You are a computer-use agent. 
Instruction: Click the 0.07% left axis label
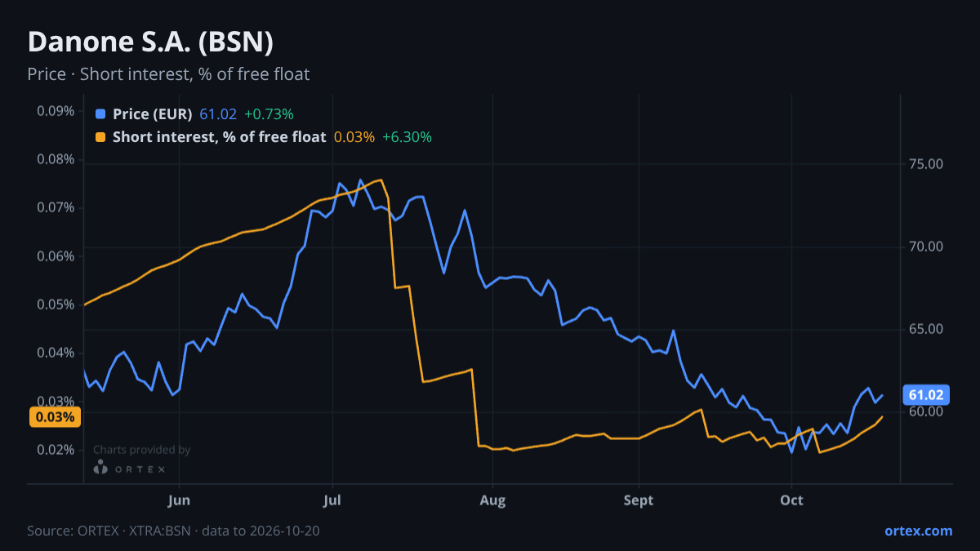click(56, 207)
